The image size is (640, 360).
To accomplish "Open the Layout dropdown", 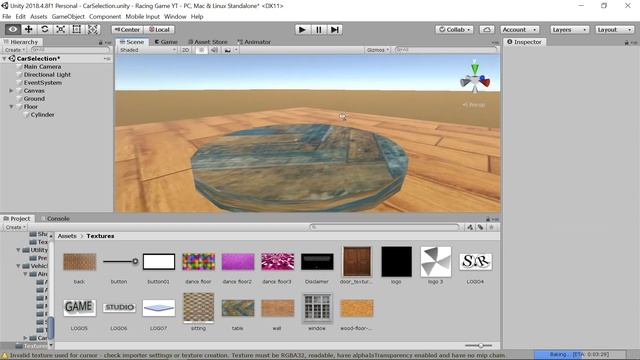I will [614, 30].
